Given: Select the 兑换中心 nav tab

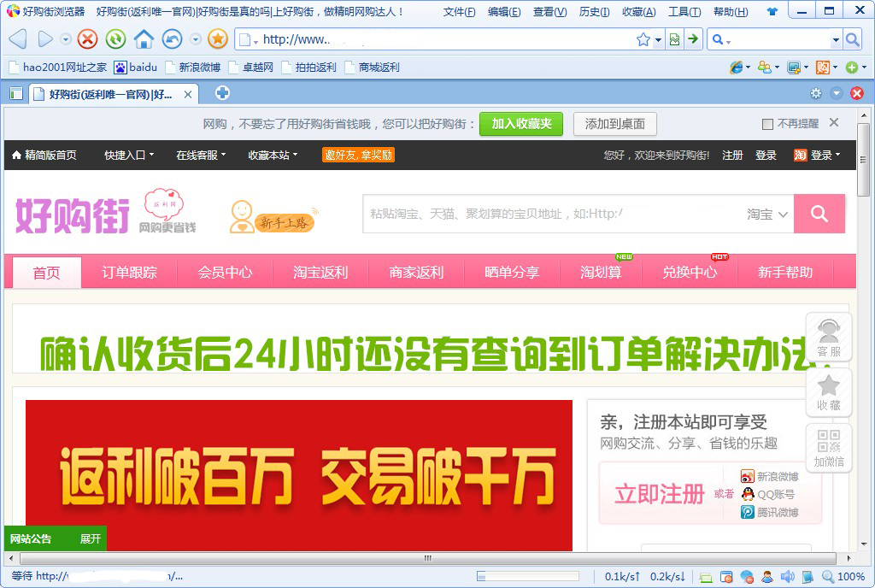Looking at the screenshot, I should 690,273.
